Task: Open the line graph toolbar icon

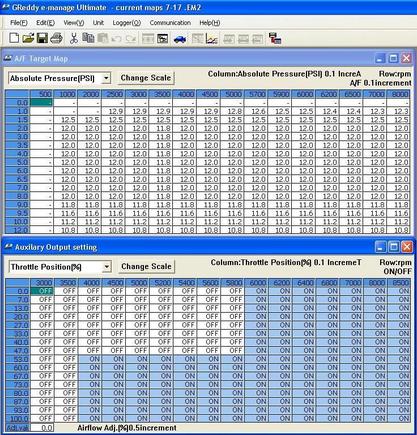Action: click(x=212, y=39)
